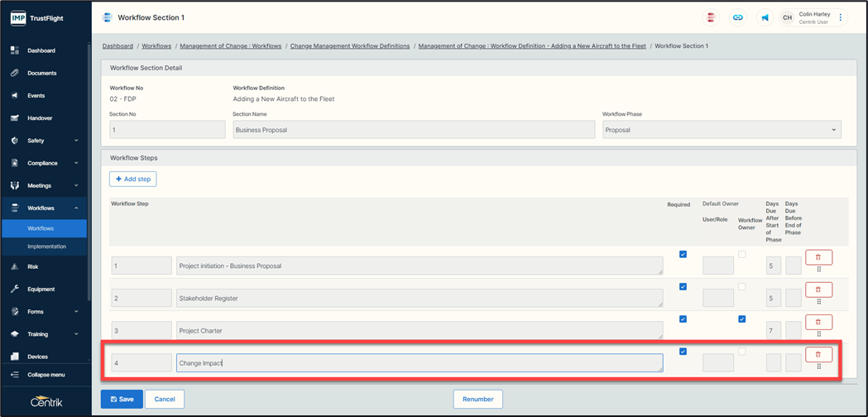This screenshot has width=868, height=417.
Task: Enable Workflow Owner for Change Impact step
Action: coord(741,352)
